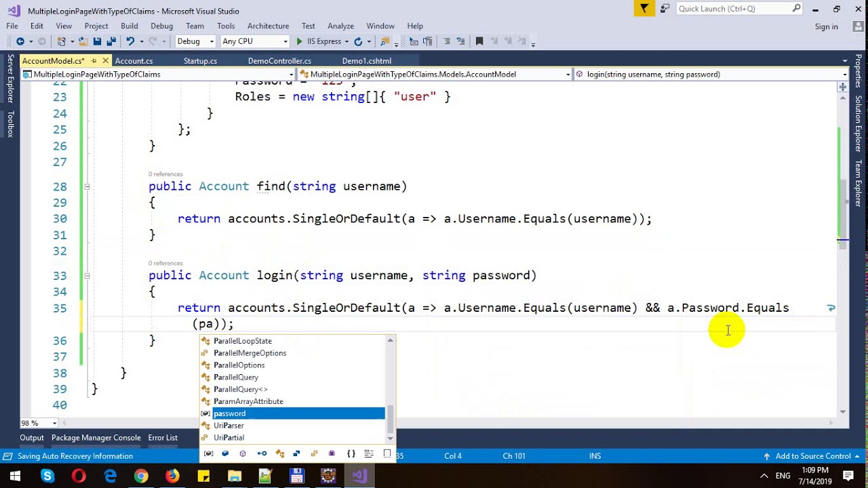Click the Open File folder icon
868x488 pixels.
coord(83,41)
